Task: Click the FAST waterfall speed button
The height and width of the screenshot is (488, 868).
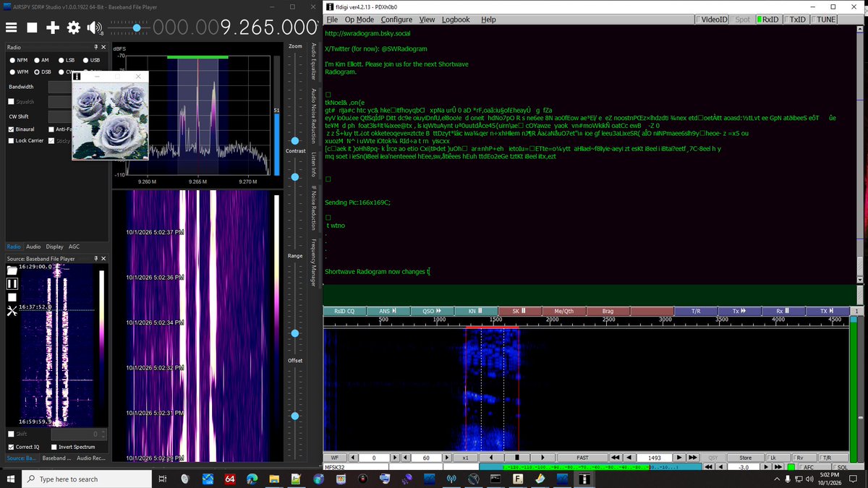Action: pyautogui.click(x=583, y=458)
